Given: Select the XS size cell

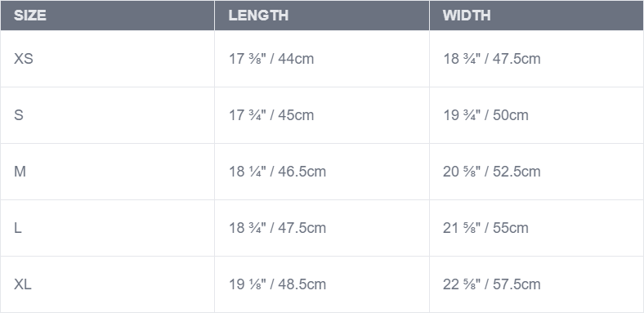Looking at the screenshot, I should pyautogui.click(x=107, y=59).
